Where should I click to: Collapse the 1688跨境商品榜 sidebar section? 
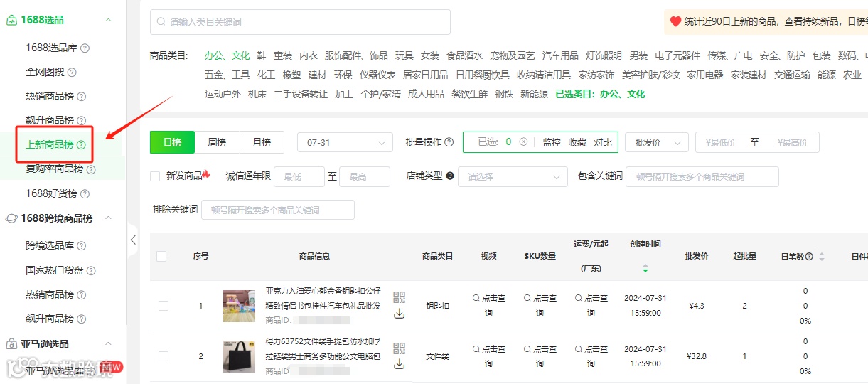[x=108, y=219]
